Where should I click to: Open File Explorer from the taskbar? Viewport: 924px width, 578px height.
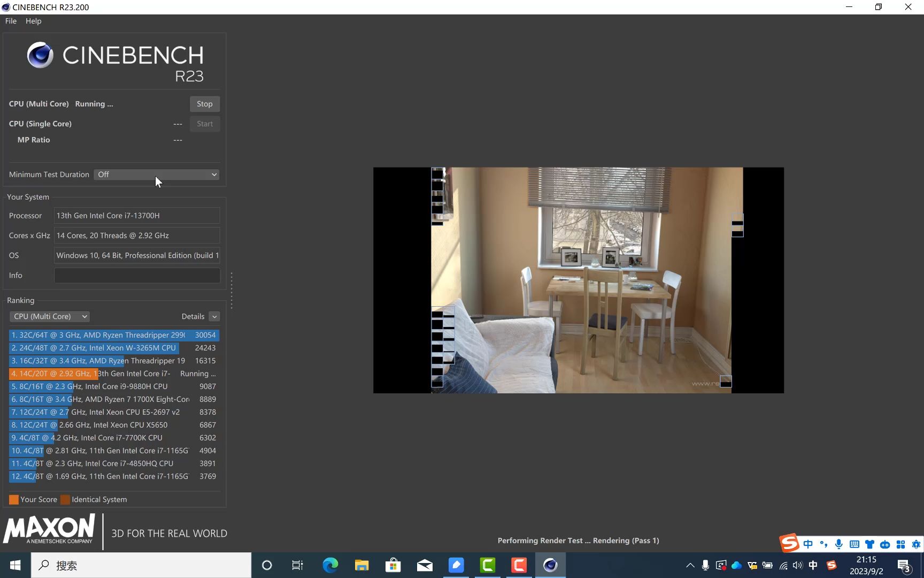tap(362, 565)
